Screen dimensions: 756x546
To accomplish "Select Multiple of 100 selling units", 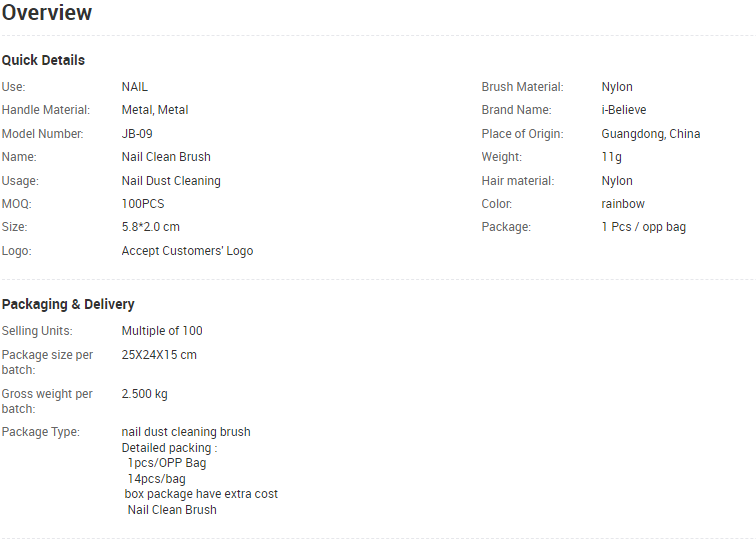I will 162,331.
